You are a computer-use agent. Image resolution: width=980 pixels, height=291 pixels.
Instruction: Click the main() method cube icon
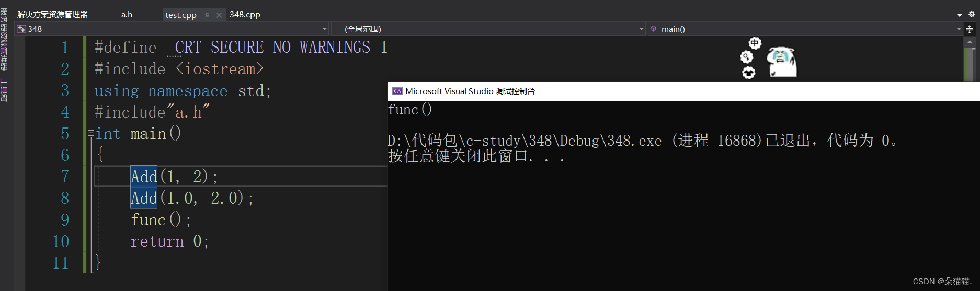(x=653, y=29)
